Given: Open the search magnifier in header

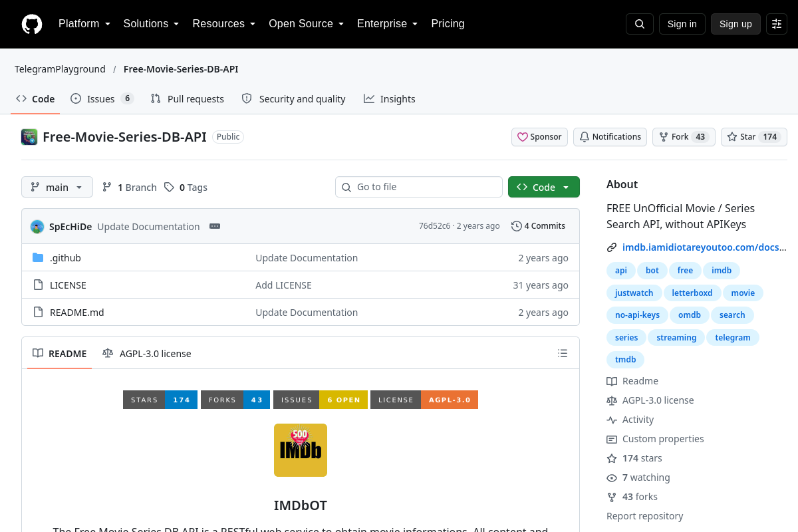Looking at the screenshot, I should coord(640,24).
